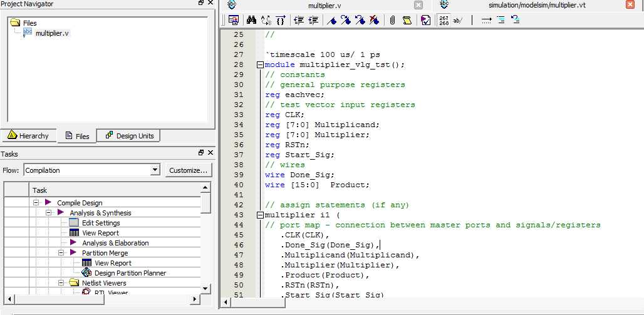Float the Tasks panel
Image resolution: width=644 pixels, height=315 pixels.
(x=201, y=153)
